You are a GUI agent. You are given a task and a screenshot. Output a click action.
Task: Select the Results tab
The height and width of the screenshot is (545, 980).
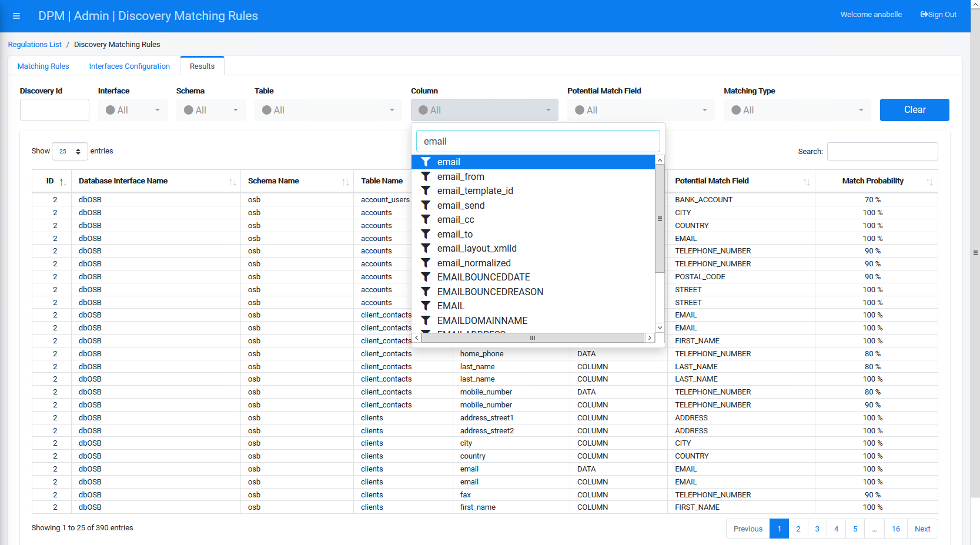[202, 66]
